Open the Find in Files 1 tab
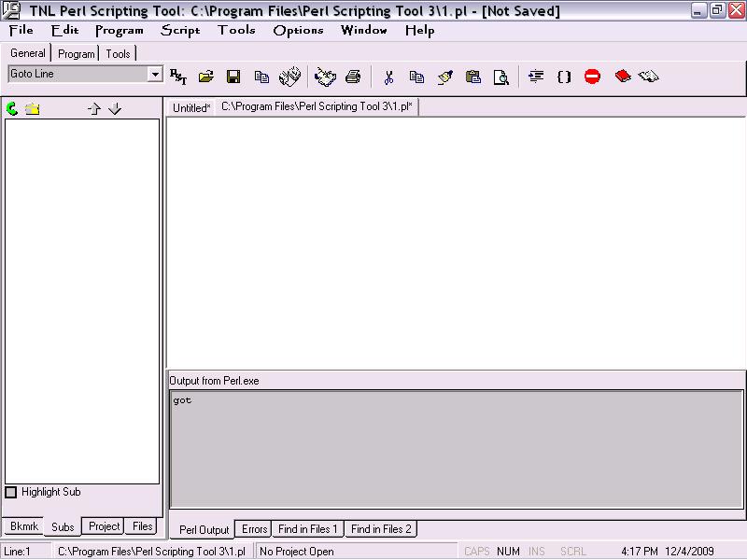The width and height of the screenshot is (747, 560). tap(308, 528)
